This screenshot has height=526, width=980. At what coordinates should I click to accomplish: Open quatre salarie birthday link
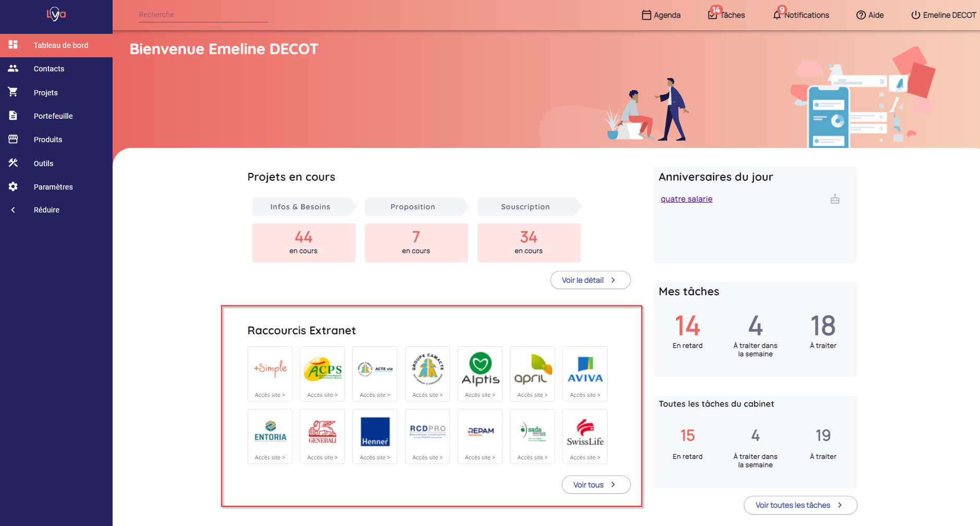click(687, 199)
